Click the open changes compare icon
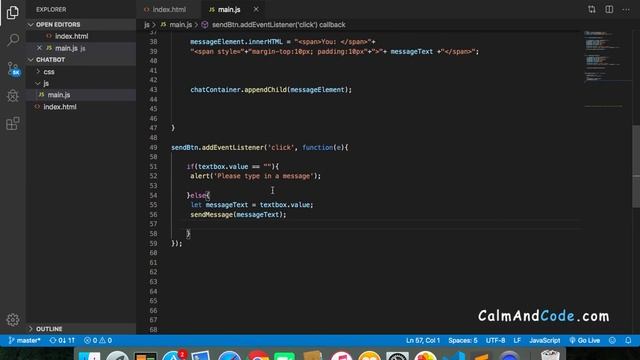 tap(591, 9)
